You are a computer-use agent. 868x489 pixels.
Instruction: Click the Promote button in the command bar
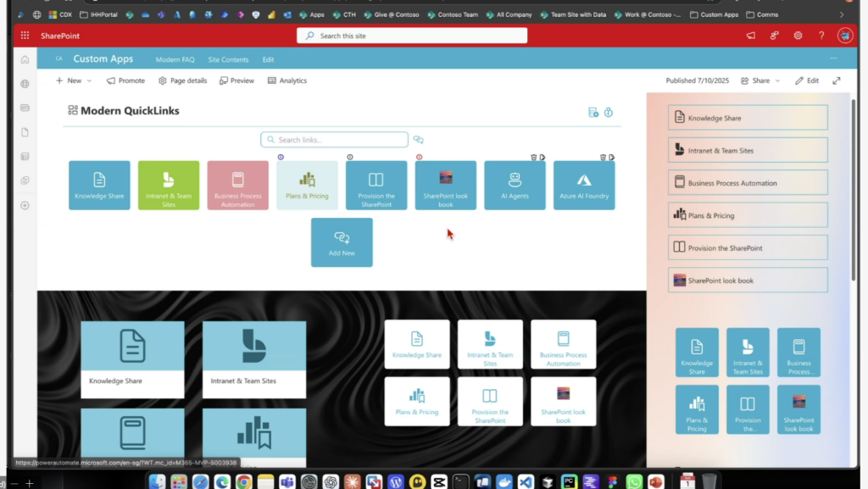tap(125, 81)
